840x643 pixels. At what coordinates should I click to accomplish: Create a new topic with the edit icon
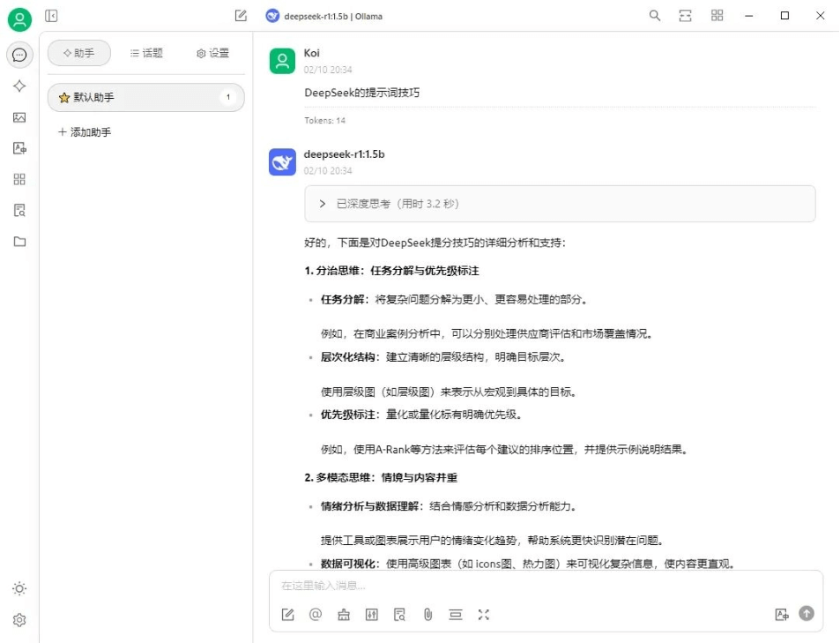point(242,16)
